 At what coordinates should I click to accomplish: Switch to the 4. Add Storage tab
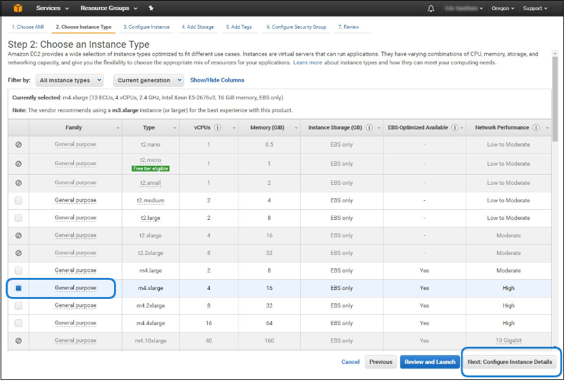tap(199, 27)
